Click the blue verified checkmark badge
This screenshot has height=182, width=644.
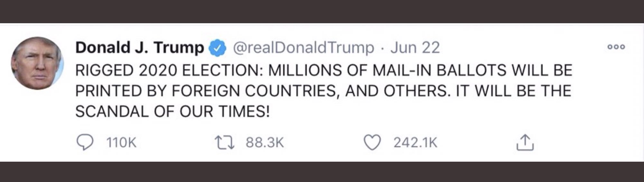click(217, 48)
